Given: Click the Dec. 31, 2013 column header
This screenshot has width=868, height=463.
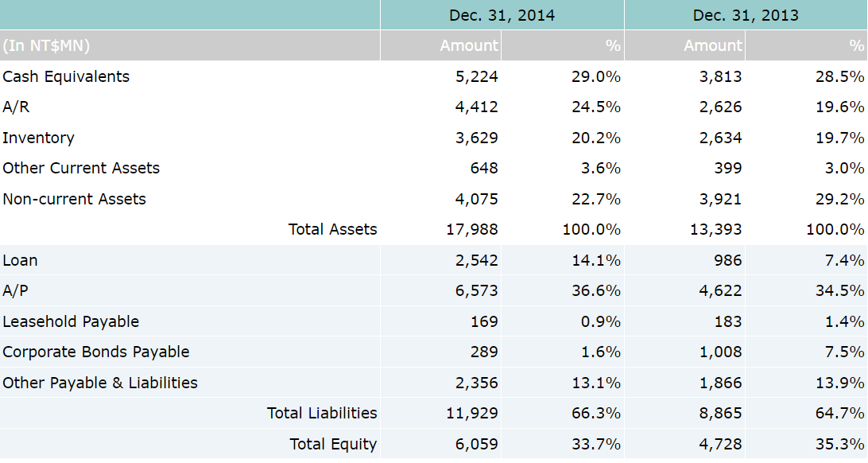Looking at the screenshot, I should 746,15.
